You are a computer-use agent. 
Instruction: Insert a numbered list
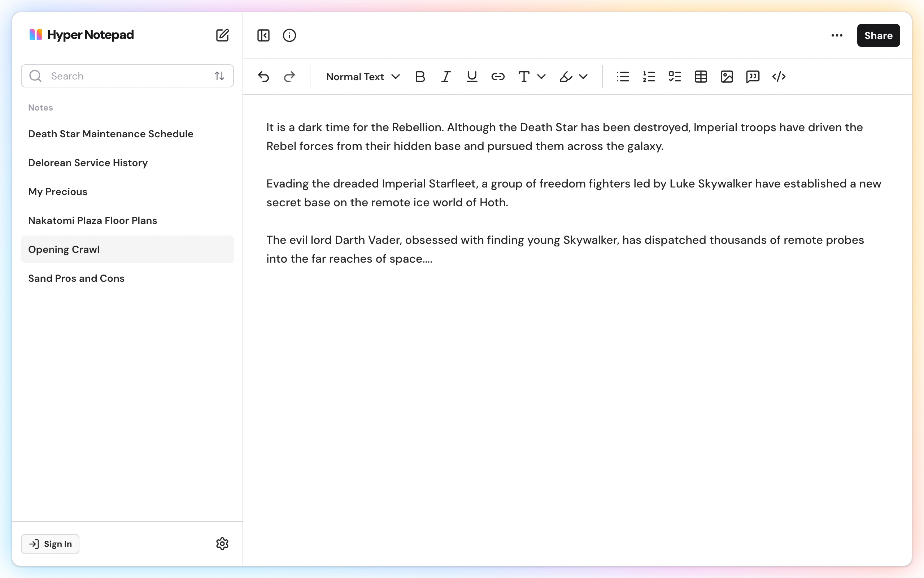click(x=649, y=77)
